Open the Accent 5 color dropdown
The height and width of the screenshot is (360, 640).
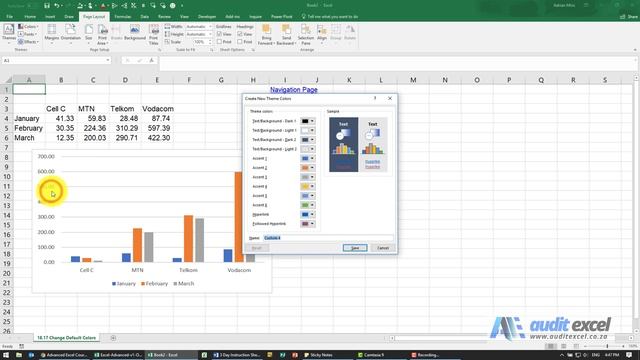312,196
